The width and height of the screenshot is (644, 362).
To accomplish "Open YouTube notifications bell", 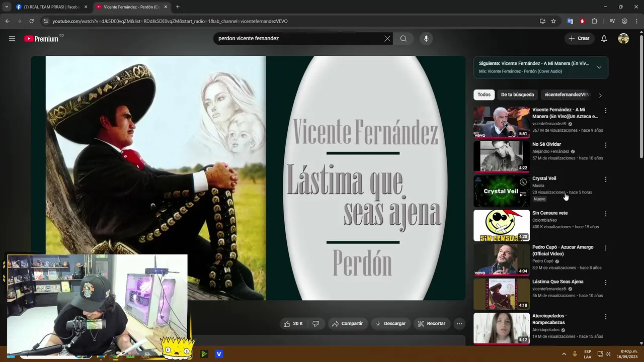I will [x=604, y=39].
